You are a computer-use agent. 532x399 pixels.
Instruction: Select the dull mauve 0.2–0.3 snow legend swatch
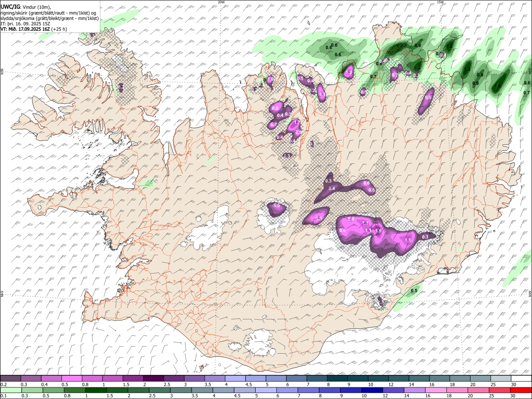point(10,379)
